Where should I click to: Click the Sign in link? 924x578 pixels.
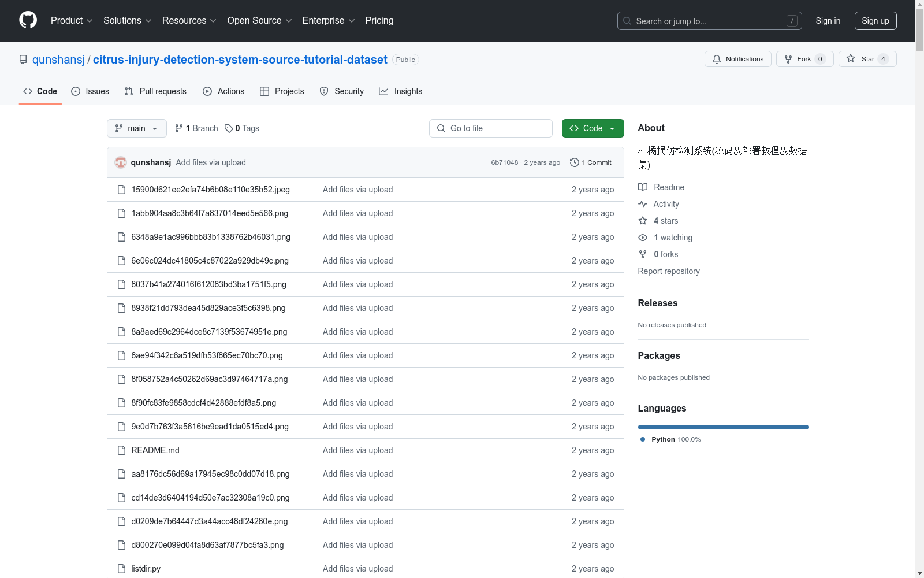coord(828,21)
